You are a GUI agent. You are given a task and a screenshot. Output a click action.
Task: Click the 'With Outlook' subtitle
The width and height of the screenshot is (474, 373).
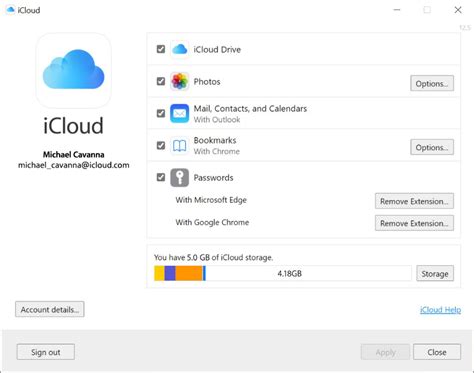pos(217,120)
